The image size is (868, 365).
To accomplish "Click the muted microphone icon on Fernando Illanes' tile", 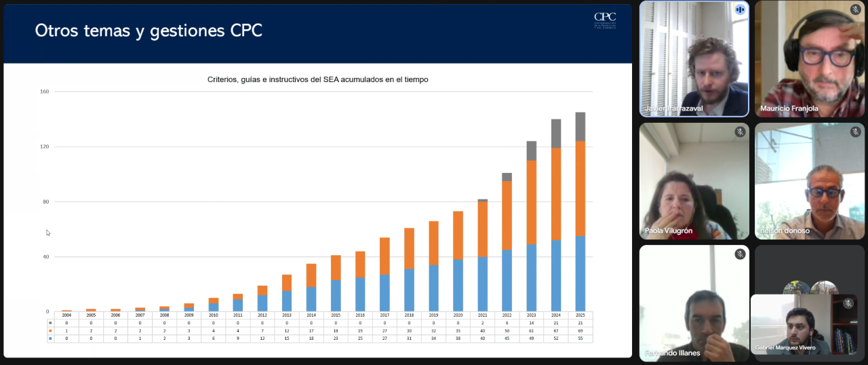I will pyautogui.click(x=740, y=254).
